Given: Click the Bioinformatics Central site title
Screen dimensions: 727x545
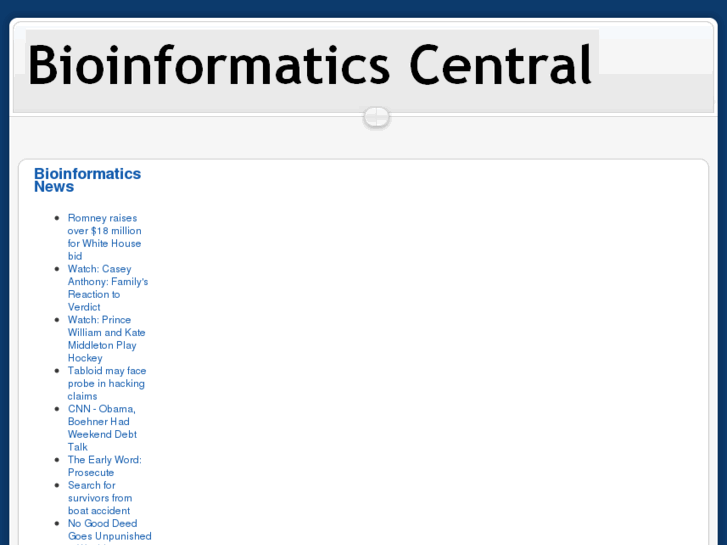Looking at the screenshot, I should [x=310, y=64].
